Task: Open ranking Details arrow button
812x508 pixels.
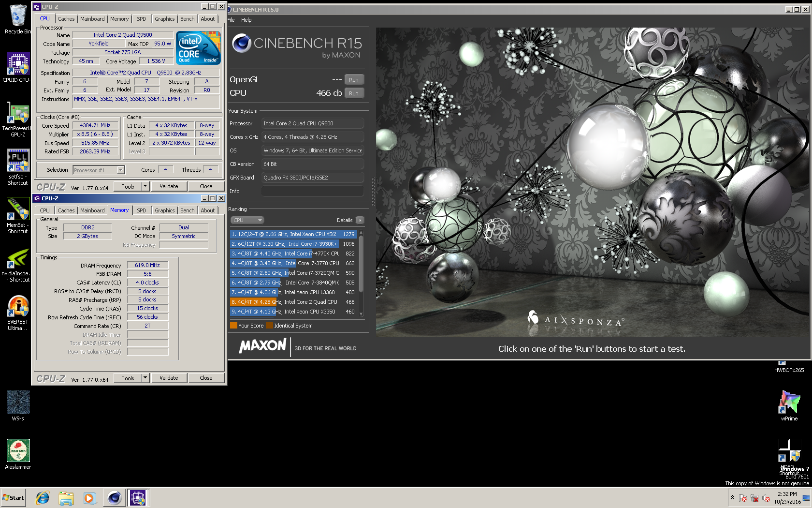Action: click(x=360, y=220)
